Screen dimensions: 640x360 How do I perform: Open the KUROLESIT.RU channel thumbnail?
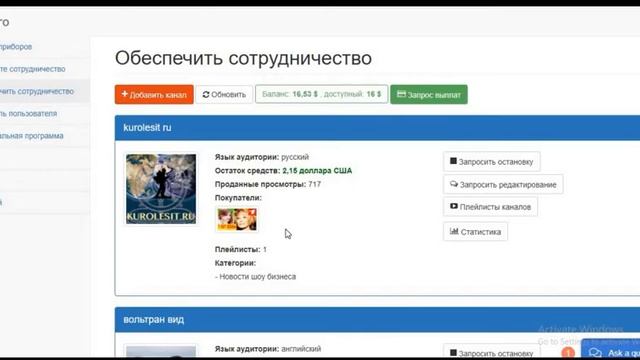click(161, 189)
